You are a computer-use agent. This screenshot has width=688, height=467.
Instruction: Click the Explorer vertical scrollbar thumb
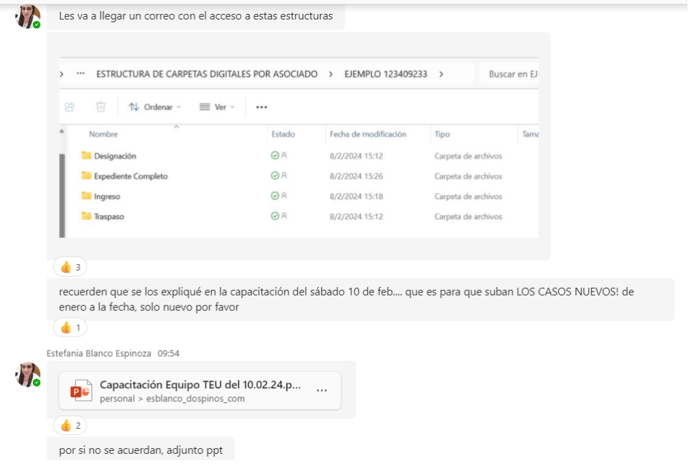(x=62, y=196)
